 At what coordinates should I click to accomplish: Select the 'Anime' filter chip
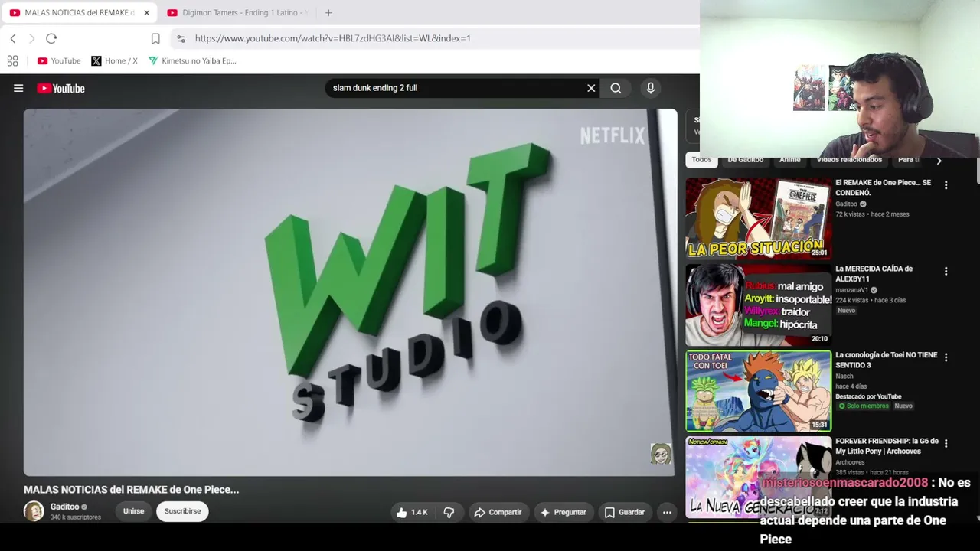click(789, 160)
